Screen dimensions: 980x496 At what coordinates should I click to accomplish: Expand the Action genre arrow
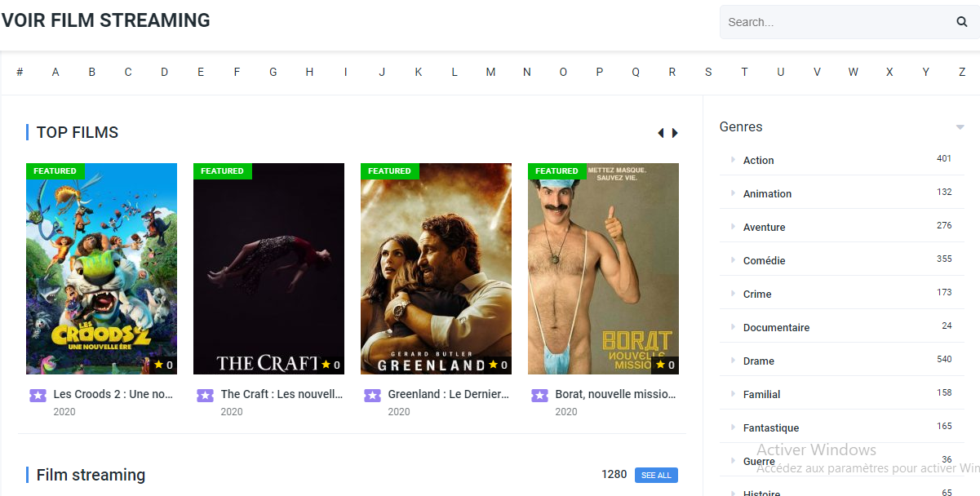point(733,160)
